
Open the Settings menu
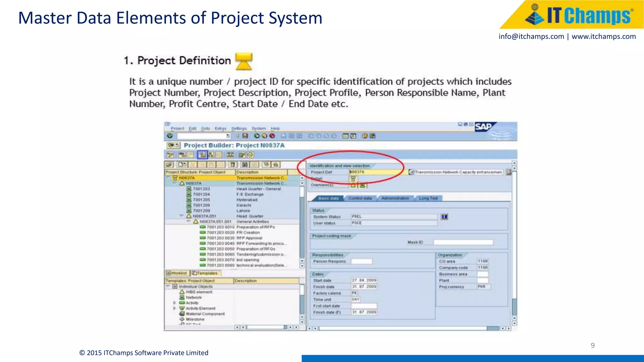coord(239,129)
